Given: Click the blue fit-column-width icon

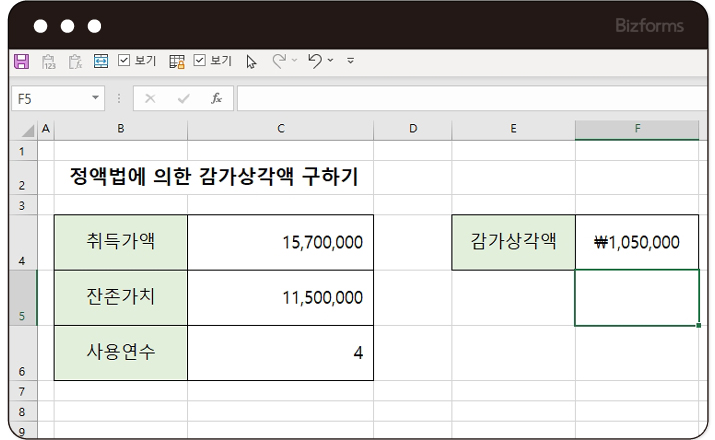Looking at the screenshot, I should 101,61.
